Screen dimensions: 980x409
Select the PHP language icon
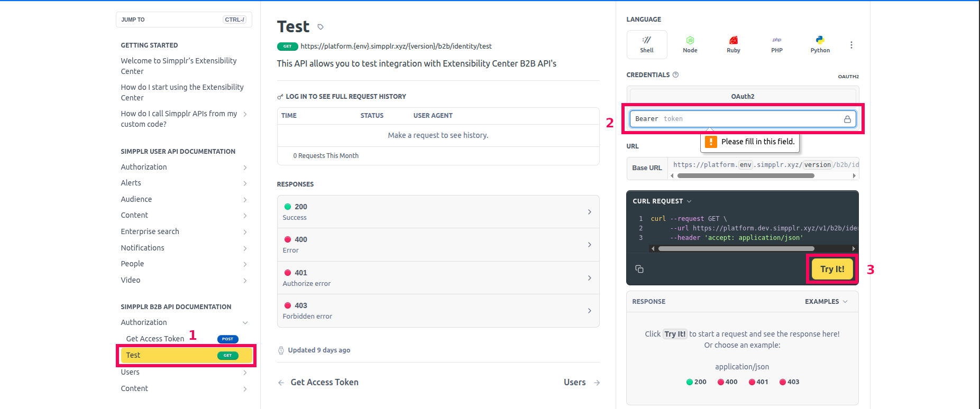[x=776, y=44]
